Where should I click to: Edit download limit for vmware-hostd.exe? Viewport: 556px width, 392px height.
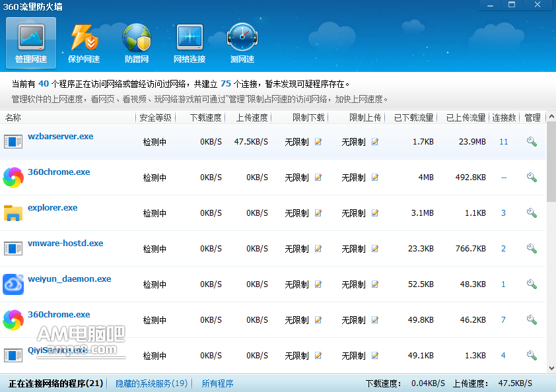pos(318,248)
